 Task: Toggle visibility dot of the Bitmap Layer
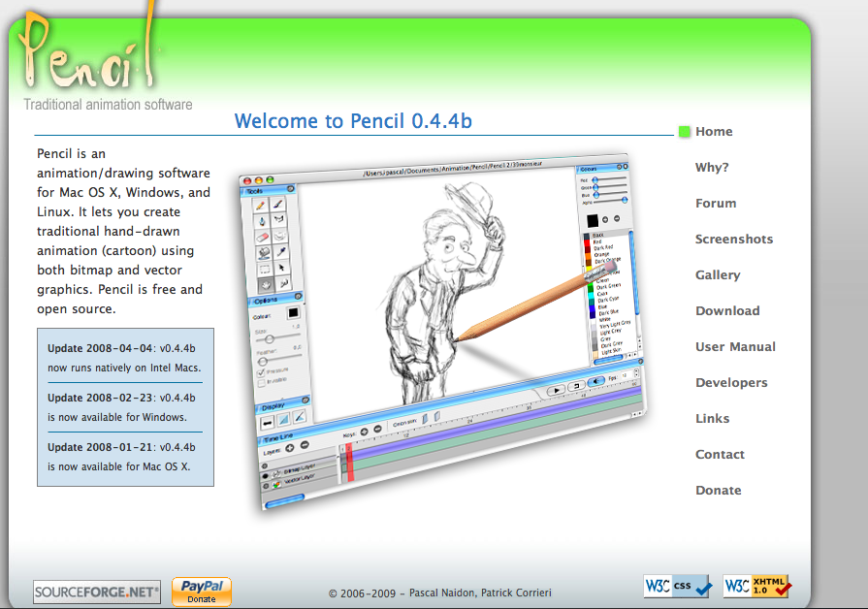click(265, 475)
